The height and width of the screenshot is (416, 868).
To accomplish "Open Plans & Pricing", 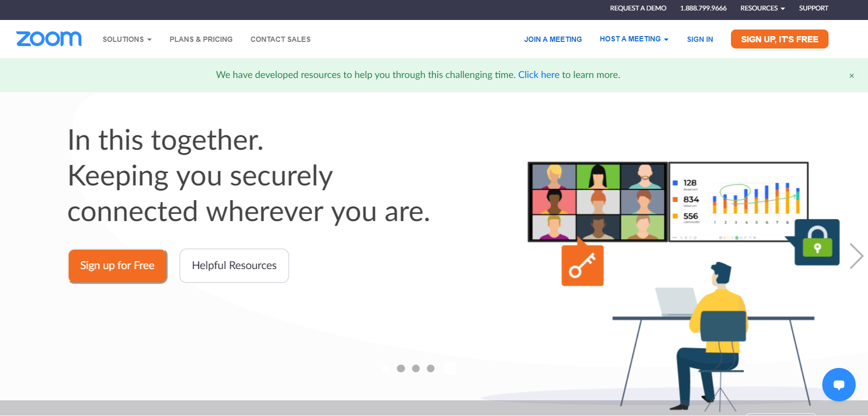I will (201, 39).
